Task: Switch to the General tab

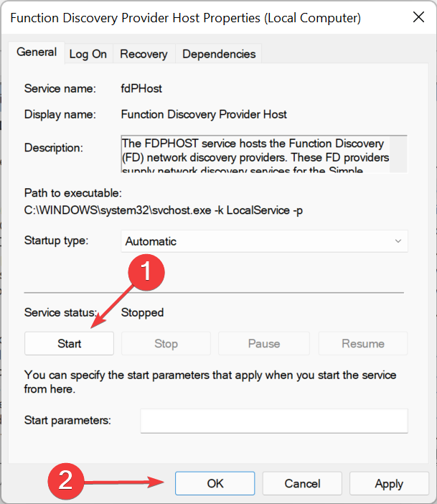Action: [37, 52]
